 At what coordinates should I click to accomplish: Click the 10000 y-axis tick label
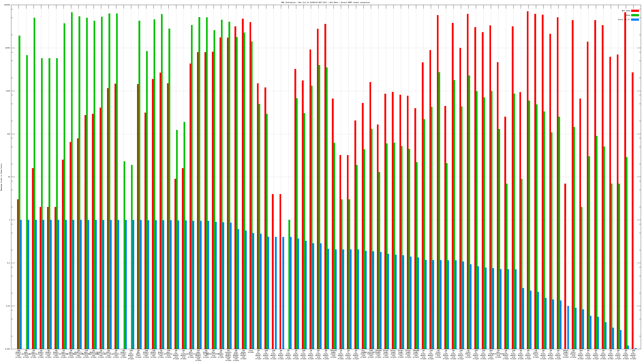(x=8, y=48)
